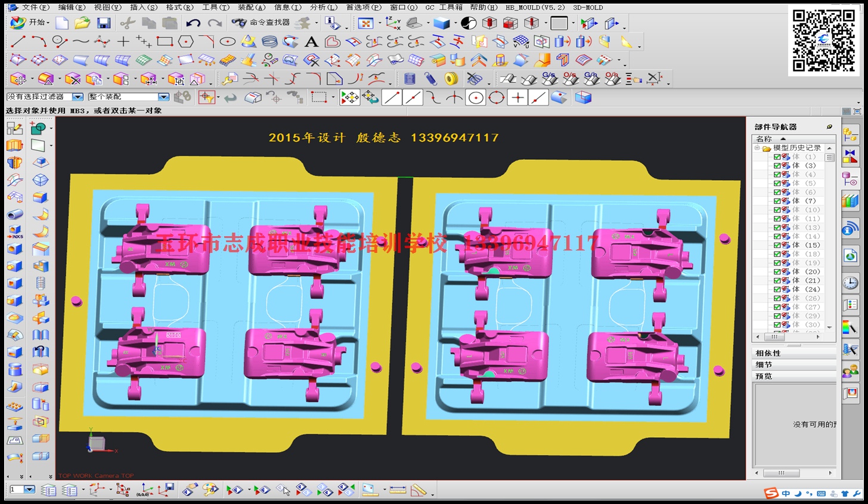Viewport: 868px width, 504px height.
Task: Select the Ellipse curve tool
Action: (x=228, y=41)
